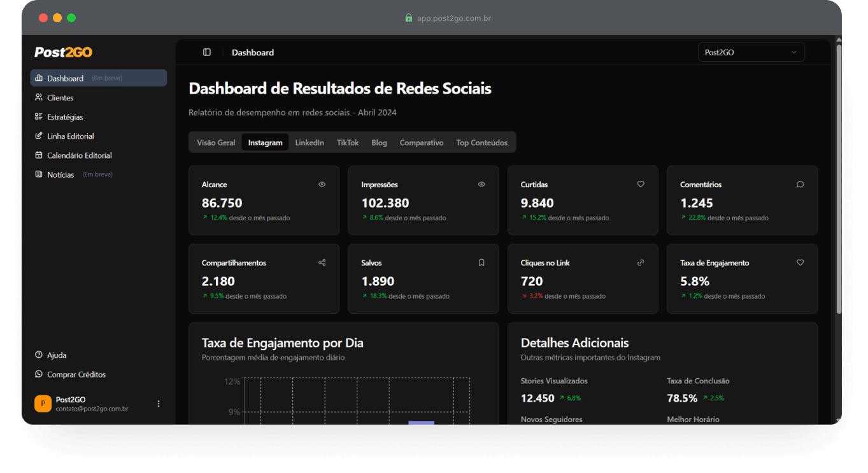Open the Comprar Créditos page
This screenshot has height=473, width=868.
(75, 374)
